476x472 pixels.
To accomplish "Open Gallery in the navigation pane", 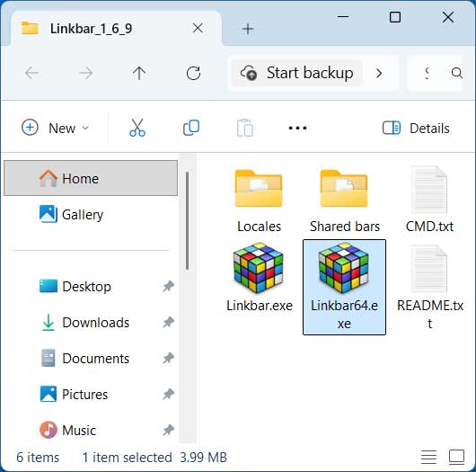I will coord(91,215).
